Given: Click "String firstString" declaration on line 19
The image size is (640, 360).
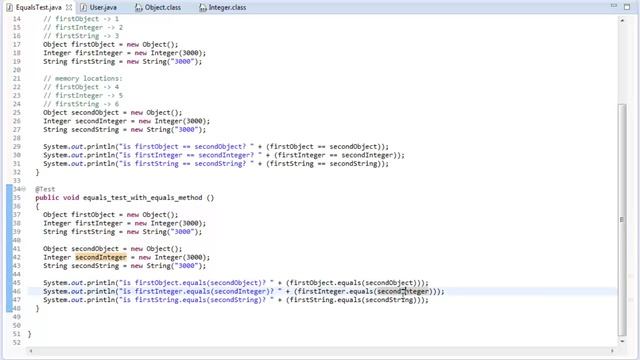Looking at the screenshot, I should tap(122, 62).
